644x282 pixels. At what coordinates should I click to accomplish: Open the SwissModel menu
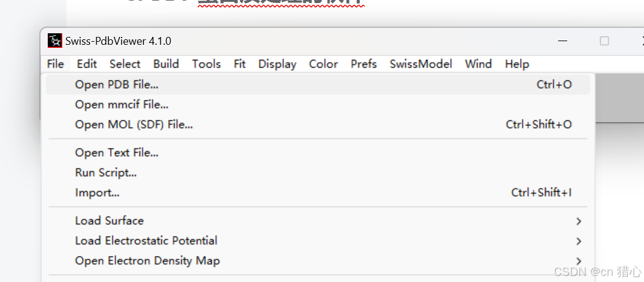[x=421, y=64]
